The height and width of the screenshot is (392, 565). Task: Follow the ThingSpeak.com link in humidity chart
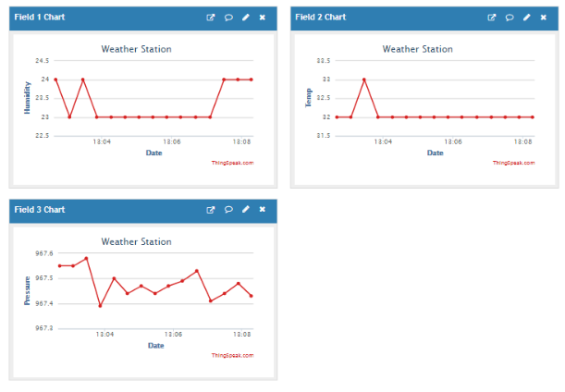pyautogui.click(x=232, y=163)
